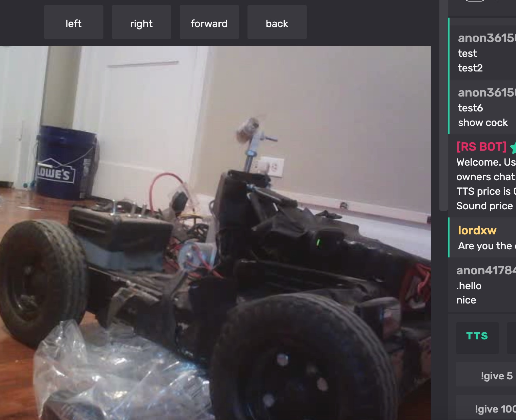The image size is (516, 420).
Task: Select the chat message 'test2'
Action: tap(470, 68)
